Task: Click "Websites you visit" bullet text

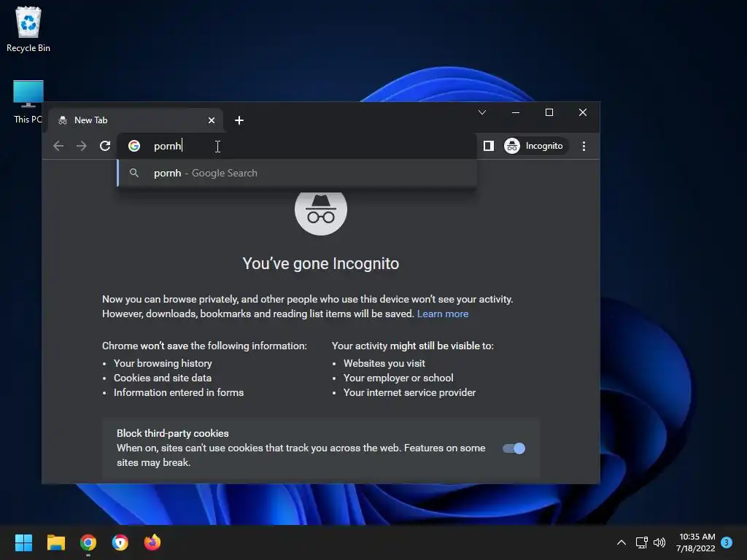Action: pyautogui.click(x=384, y=363)
